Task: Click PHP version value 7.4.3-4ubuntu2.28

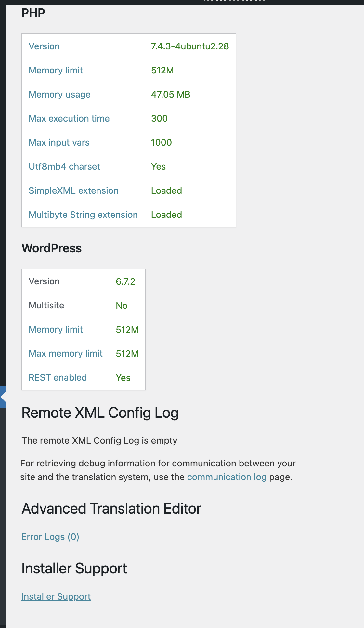Action: (190, 46)
